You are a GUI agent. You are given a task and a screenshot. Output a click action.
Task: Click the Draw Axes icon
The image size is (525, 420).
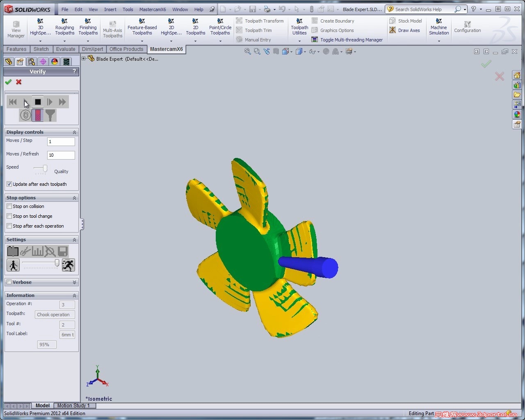point(404,30)
